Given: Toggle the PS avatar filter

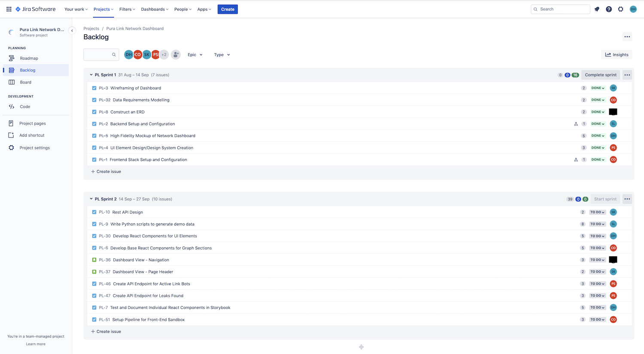Looking at the screenshot, I should [x=155, y=55].
